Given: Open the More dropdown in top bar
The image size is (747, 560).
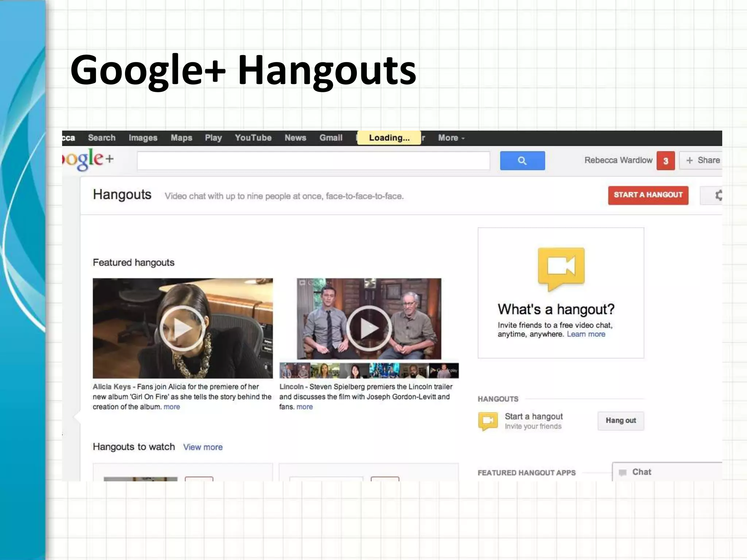Looking at the screenshot, I should [451, 138].
